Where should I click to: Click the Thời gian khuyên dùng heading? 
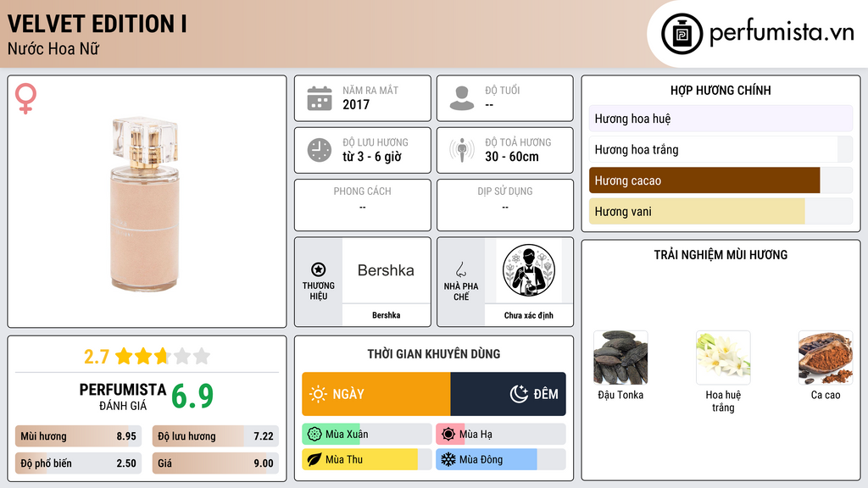click(x=434, y=353)
